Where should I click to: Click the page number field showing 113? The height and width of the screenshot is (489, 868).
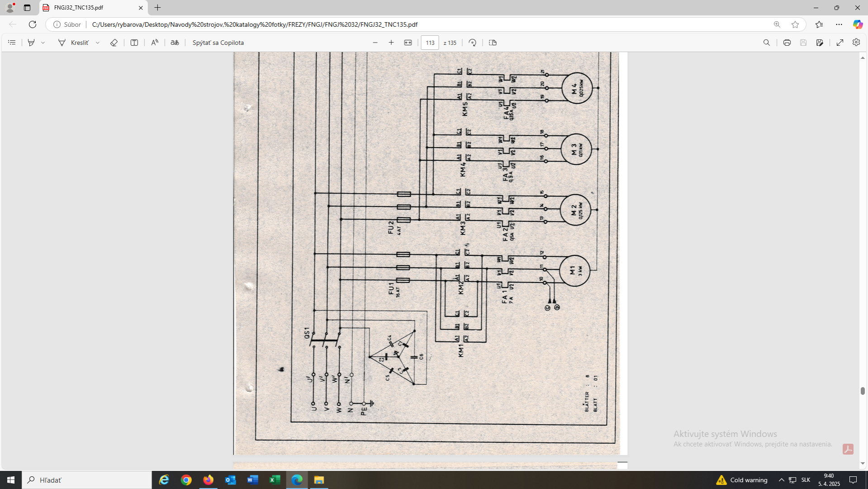pos(430,43)
